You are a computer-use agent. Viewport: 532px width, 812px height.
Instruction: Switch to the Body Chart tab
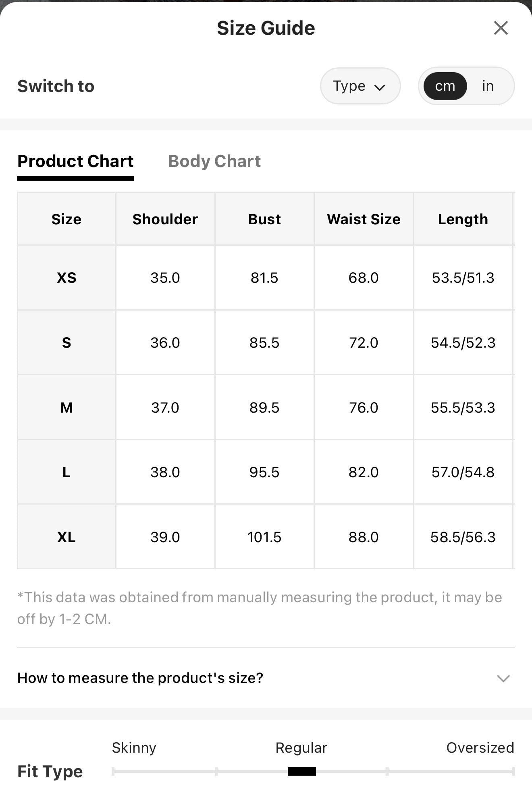[x=214, y=161]
